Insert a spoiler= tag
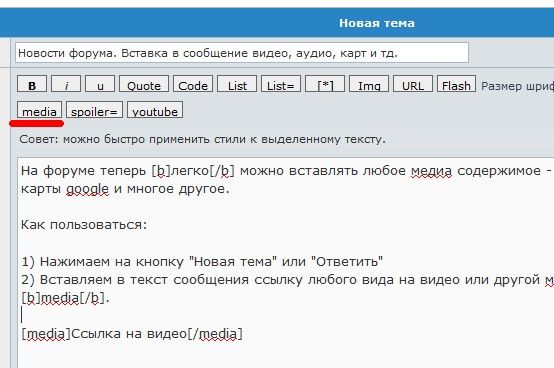 coord(94,110)
